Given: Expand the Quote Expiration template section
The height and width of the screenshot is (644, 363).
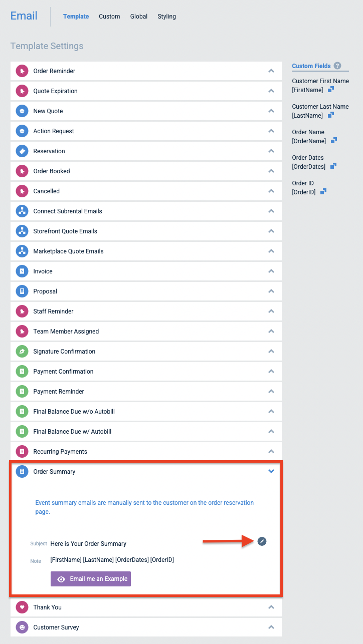Looking at the screenshot, I should pyautogui.click(x=271, y=91).
